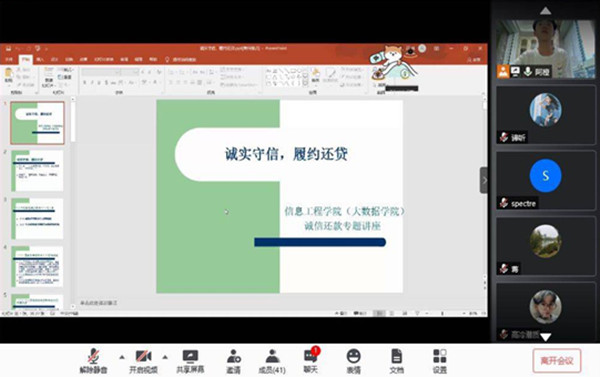Click the align left paragraph icon

tap(171, 82)
